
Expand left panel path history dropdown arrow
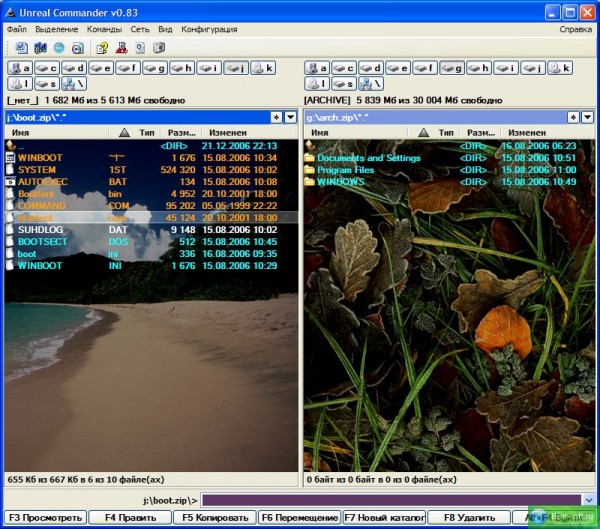point(291,117)
